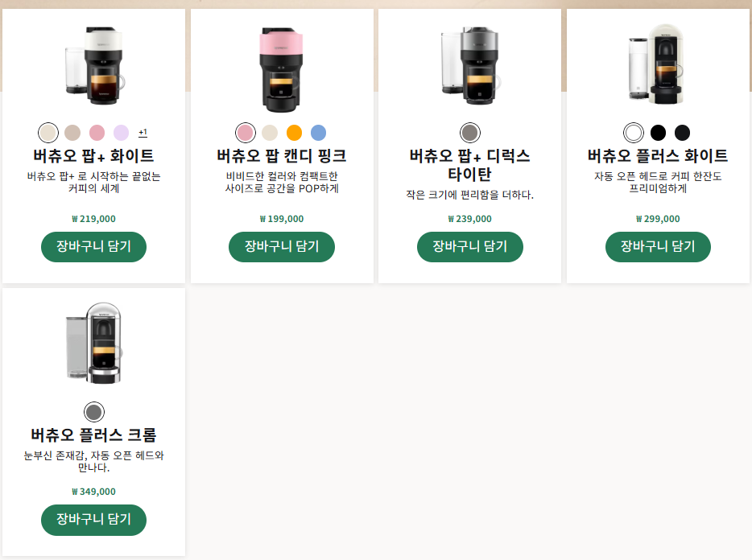The width and height of the screenshot is (752, 560).
Task: Select the pink swatch for 버츄오 팝+ 화이트
Action: [97, 133]
